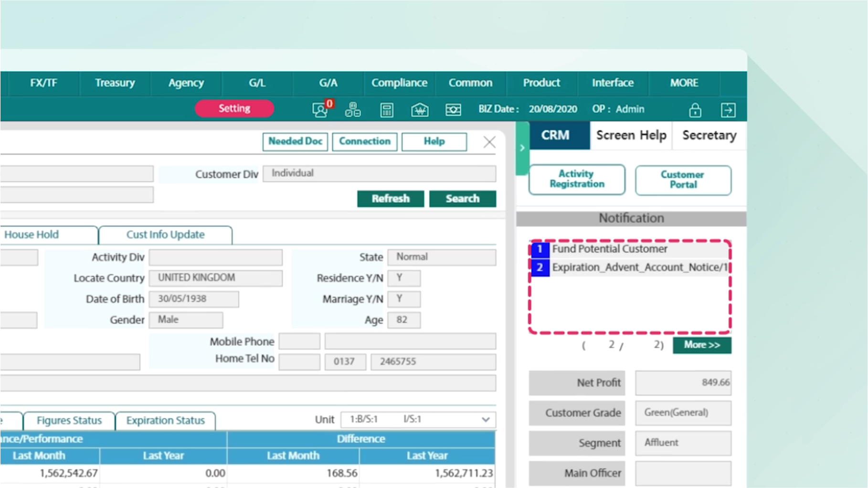Click the Refresh button
Viewport: 868px width, 488px height.
(391, 199)
